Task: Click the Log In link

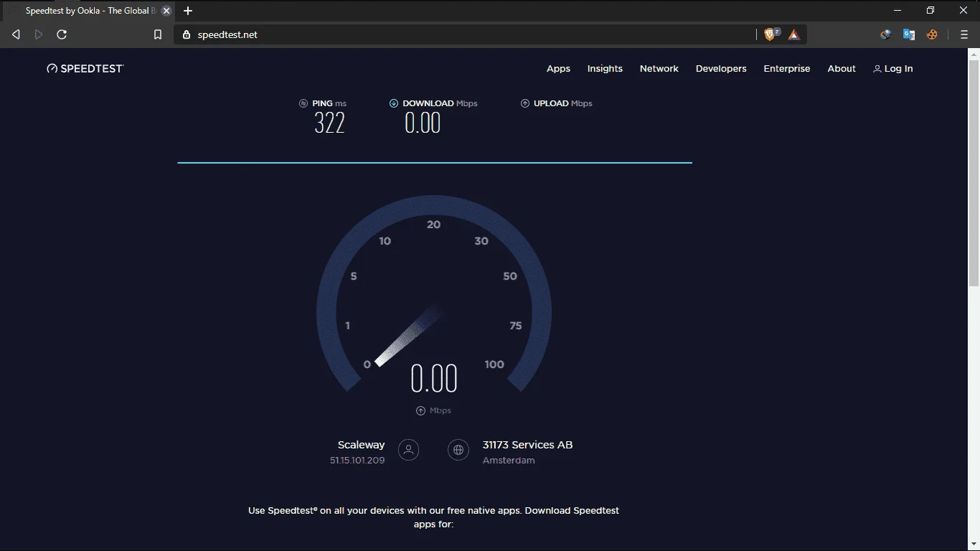Action: 893,69
